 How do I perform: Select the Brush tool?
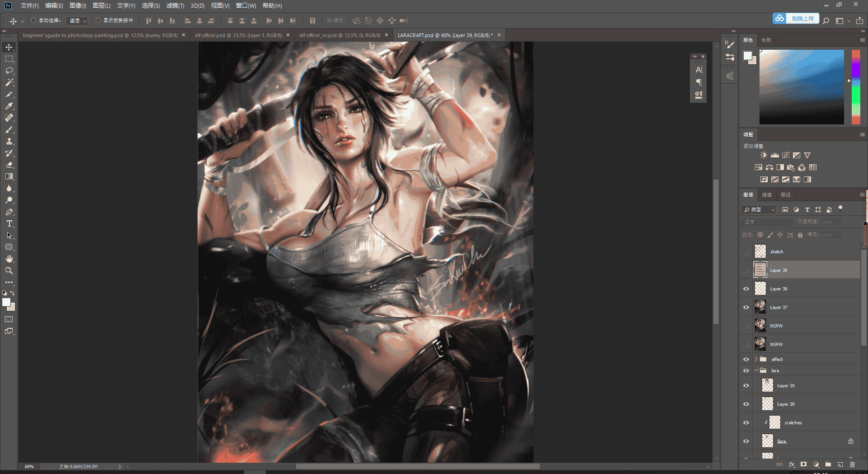pyautogui.click(x=9, y=129)
